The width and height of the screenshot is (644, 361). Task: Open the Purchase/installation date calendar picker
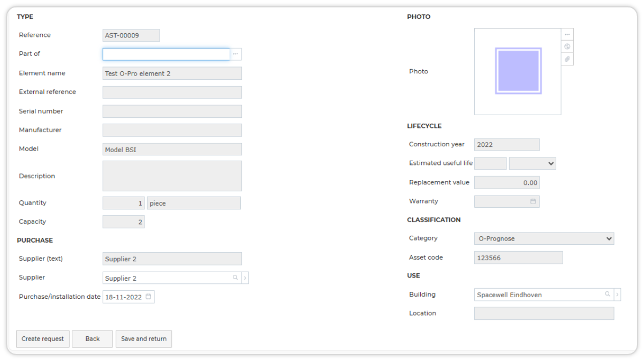148,297
